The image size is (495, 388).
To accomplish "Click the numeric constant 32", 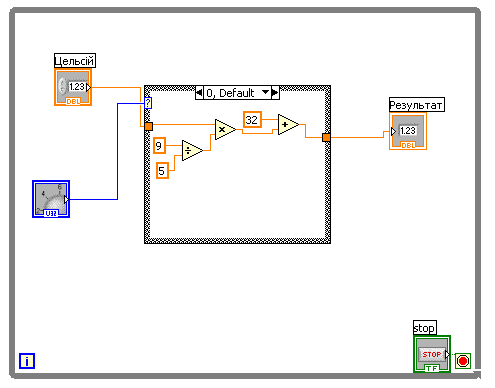I will pyautogui.click(x=252, y=120).
